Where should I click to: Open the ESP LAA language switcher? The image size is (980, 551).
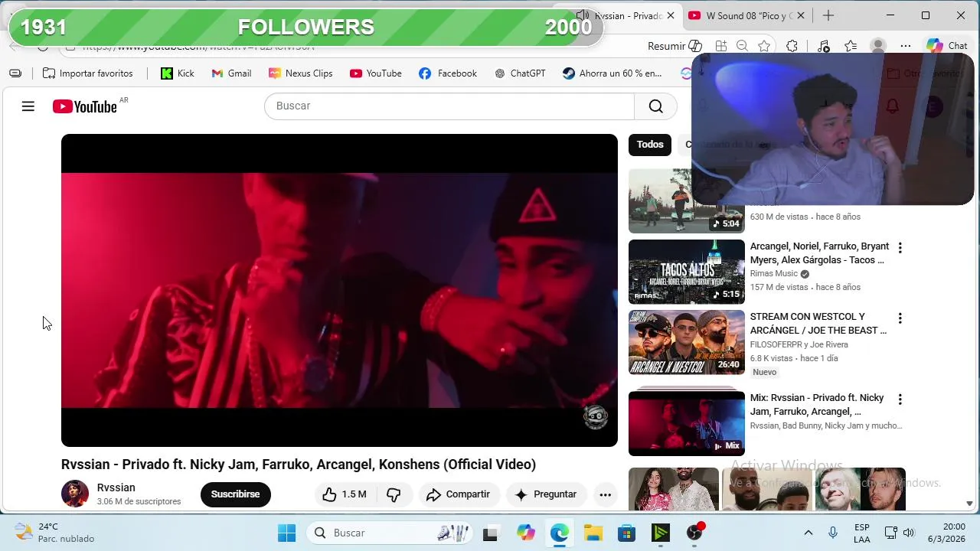click(861, 533)
